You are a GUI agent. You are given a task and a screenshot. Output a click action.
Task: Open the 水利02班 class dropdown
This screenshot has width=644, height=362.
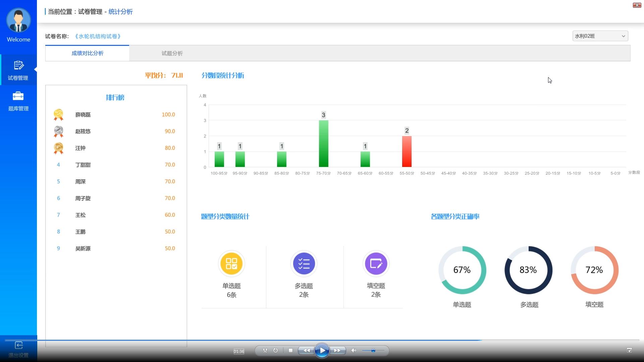point(600,36)
